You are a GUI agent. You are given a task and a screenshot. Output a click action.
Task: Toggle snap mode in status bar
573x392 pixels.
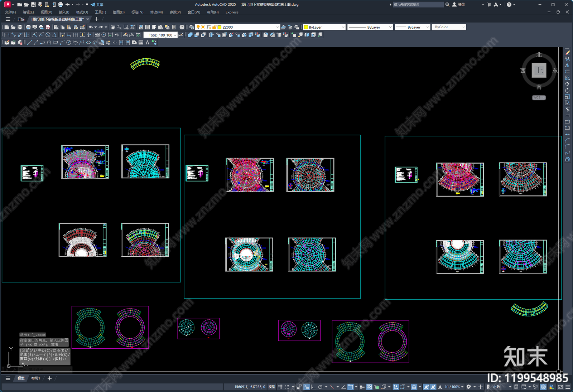click(x=287, y=387)
